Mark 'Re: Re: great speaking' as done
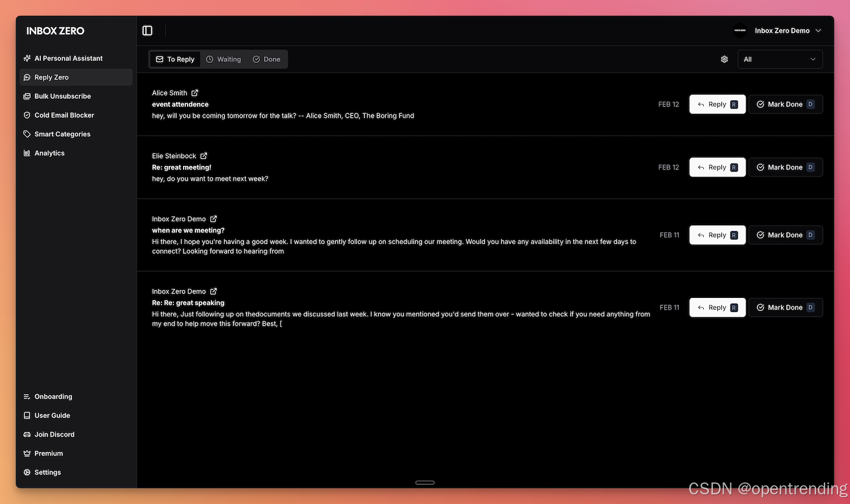 click(x=785, y=307)
